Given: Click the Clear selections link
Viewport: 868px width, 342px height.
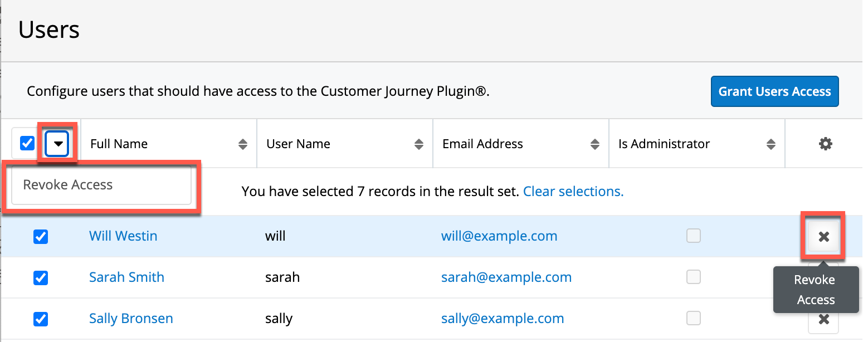Looking at the screenshot, I should (x=573, y=192).
